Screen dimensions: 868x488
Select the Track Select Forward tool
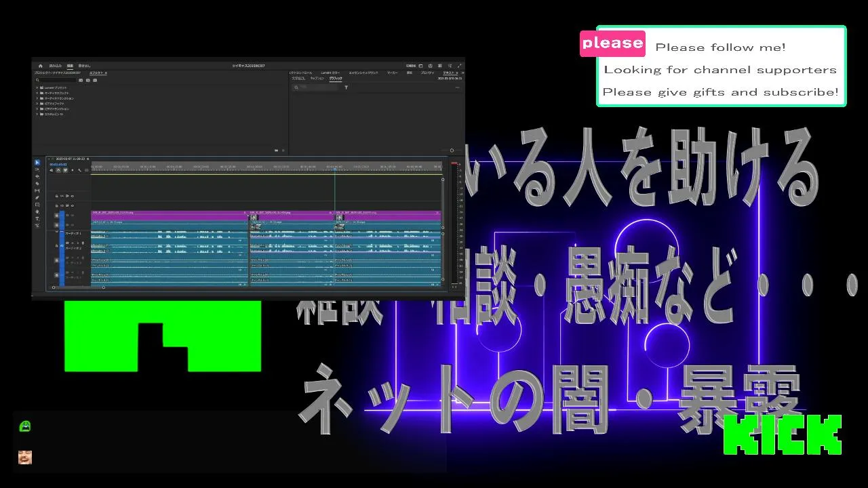37,169
